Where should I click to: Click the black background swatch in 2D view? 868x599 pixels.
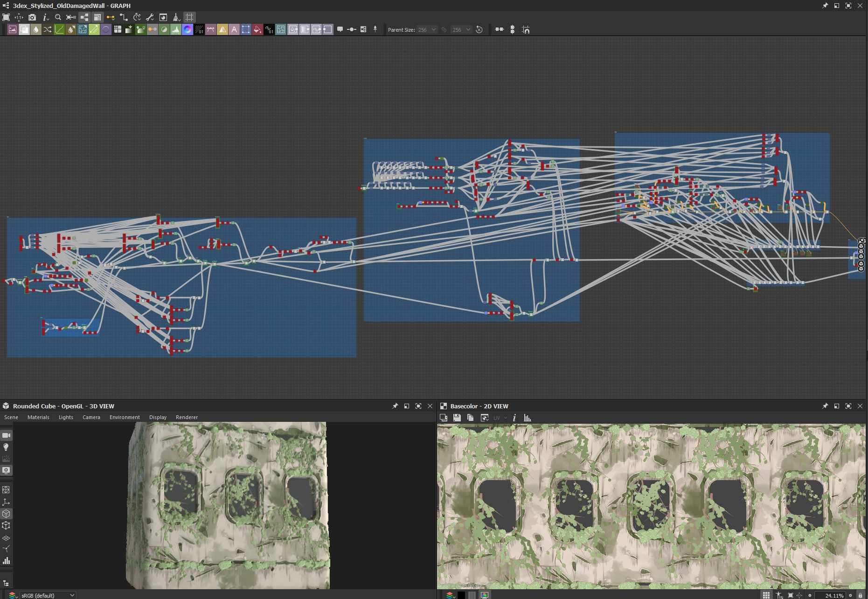coord(461,595)
